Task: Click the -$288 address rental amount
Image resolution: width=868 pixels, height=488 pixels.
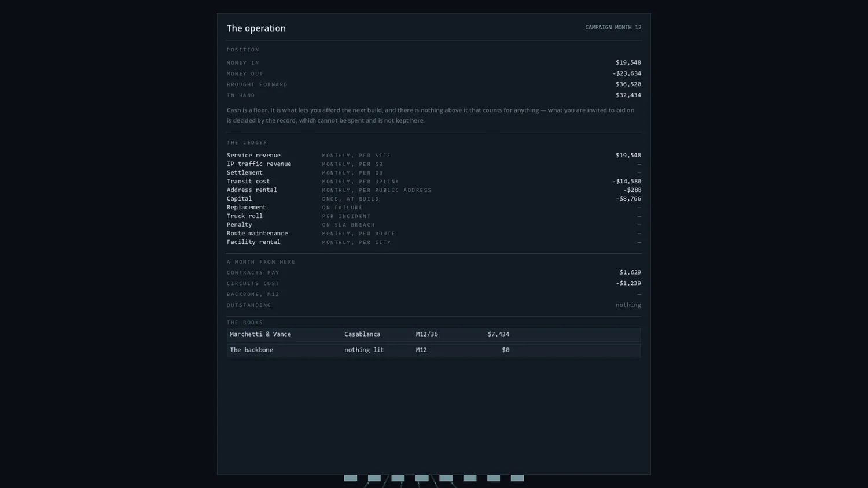Action: click(632, 190)
